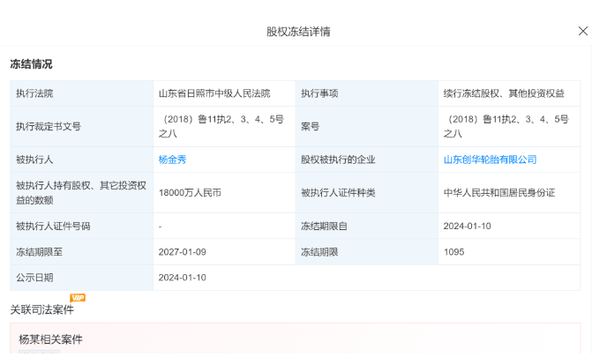Open the 杨某相关案件 card
Image resolution: width=592 pixels, height=364 pixels.
point(51,338)
